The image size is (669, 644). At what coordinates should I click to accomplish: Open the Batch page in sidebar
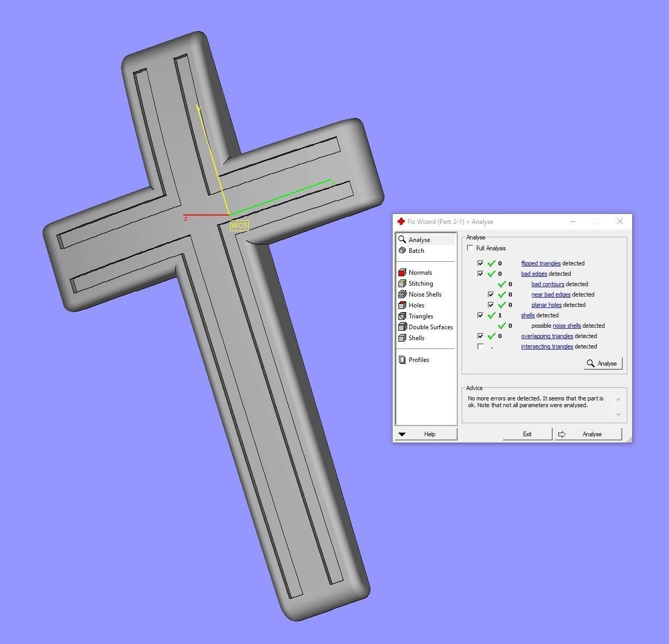416,250
